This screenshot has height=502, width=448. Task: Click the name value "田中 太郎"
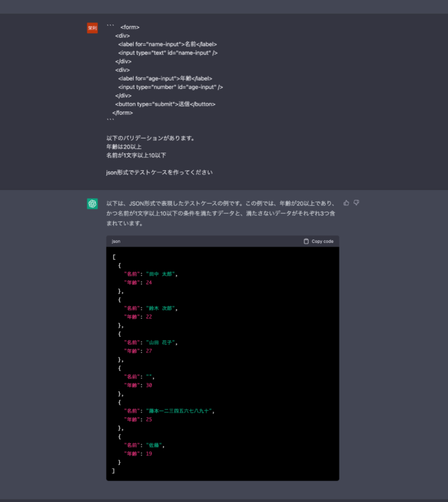click(160, 274)
